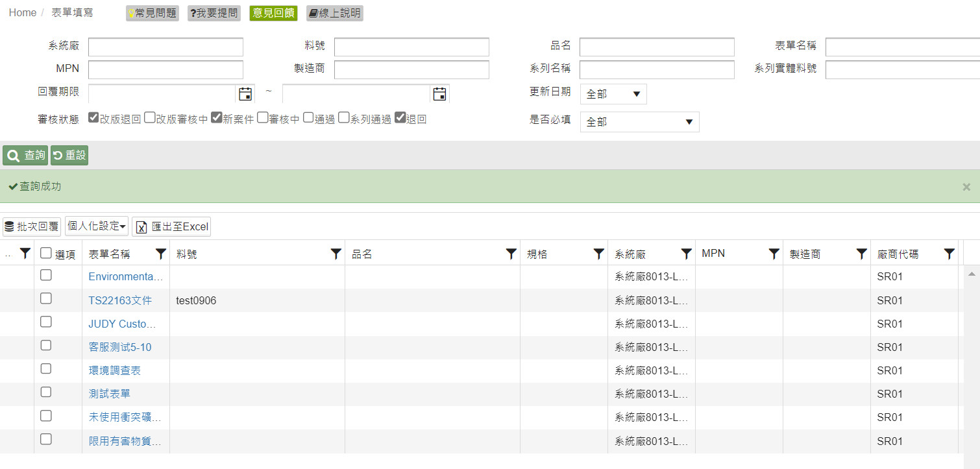Go to Home breadcrumb link
The image size is (980, 469).
click(x=23, y=13)
